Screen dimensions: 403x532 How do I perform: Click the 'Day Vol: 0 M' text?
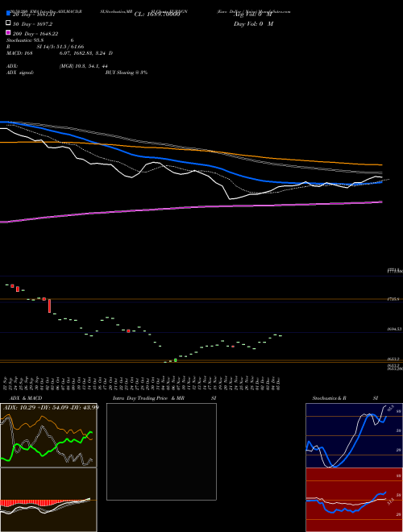point(253,23)
